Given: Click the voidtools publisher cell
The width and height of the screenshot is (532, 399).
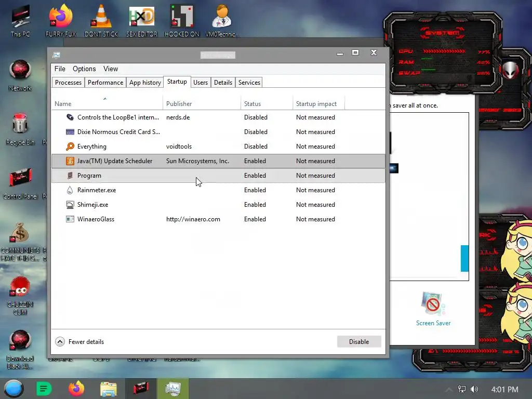Looking at the screenshot, I should (179, 147).
